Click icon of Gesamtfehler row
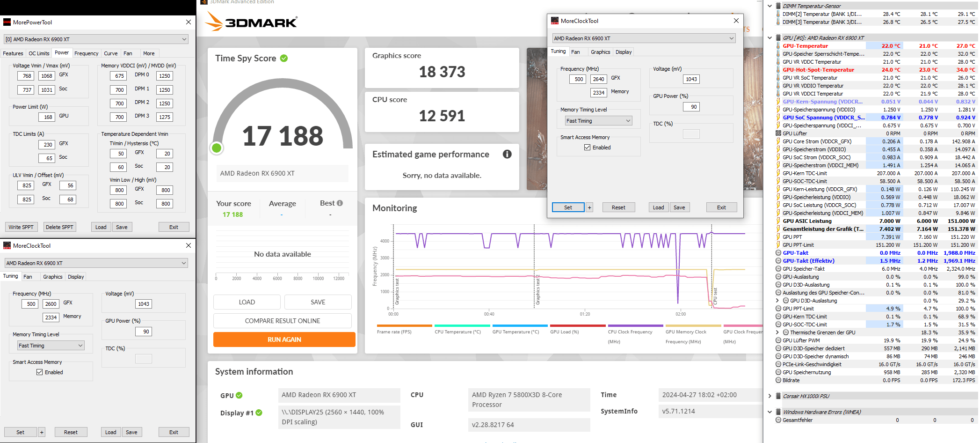 click(x=778, y=420)
